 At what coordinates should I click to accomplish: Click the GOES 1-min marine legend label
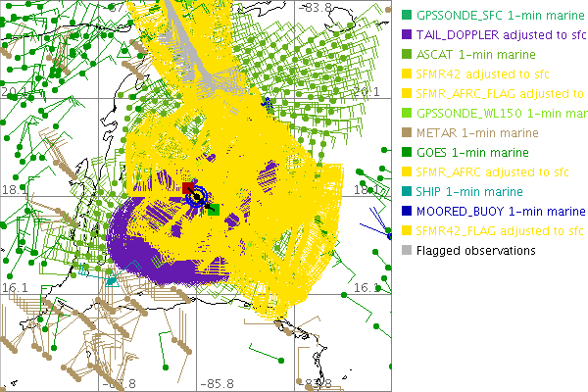[472, 153]
